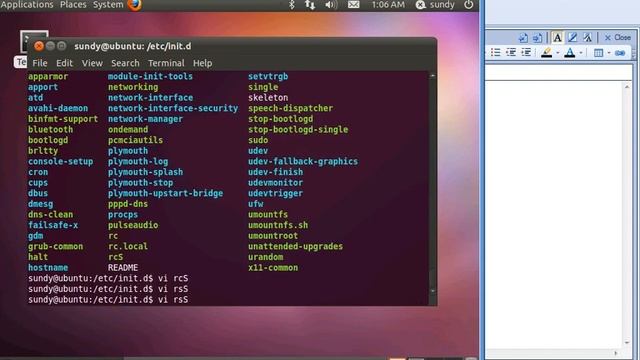Screen dimensions: 640x360
Task: Open the terminal View menu
Action: (x=92, y=63)
